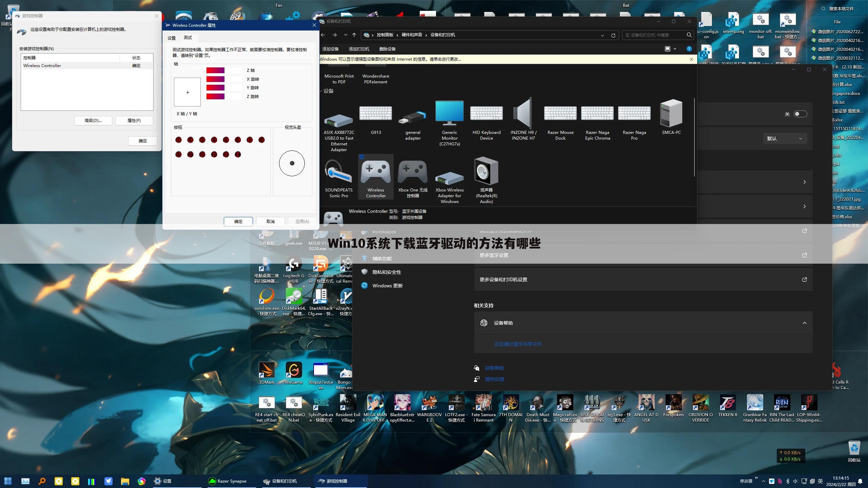Click 添加设备 in the toolbar

pyautogui.click(x=330, y=49)
